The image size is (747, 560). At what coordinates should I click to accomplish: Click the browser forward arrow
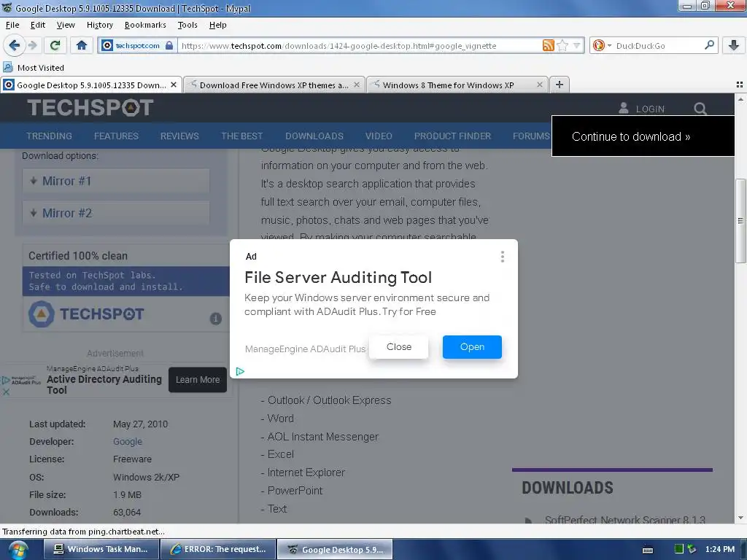click(x=32, y=45)
